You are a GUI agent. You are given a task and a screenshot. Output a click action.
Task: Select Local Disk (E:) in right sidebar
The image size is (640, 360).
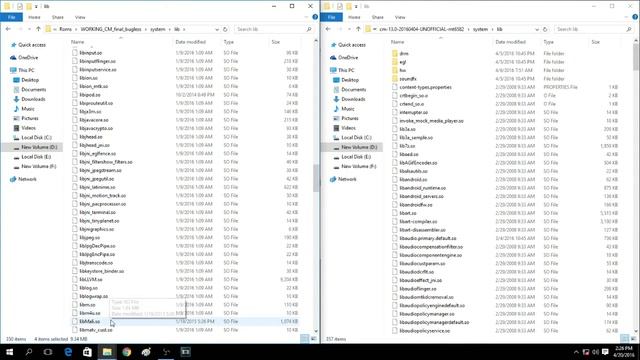pos(356,157)
